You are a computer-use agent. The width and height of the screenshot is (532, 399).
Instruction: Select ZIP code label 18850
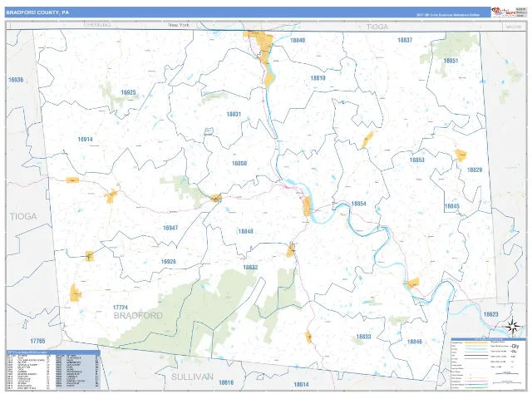[x=239, y=164]
